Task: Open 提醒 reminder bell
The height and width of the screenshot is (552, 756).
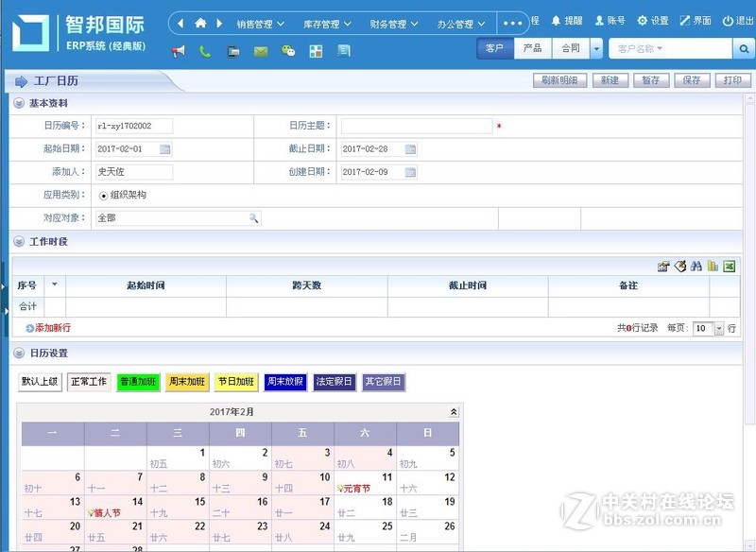Action: 567,21
